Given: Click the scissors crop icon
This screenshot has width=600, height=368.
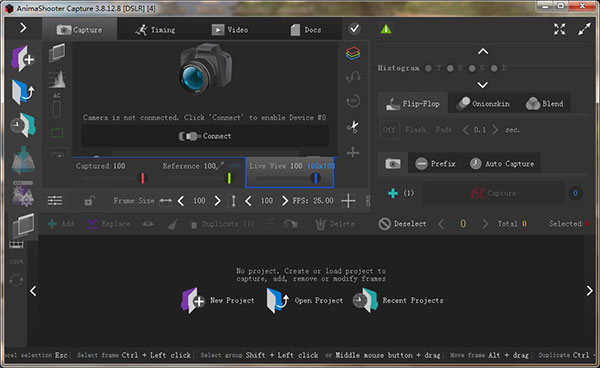Looking at the screenshot, I should (353, 127).
